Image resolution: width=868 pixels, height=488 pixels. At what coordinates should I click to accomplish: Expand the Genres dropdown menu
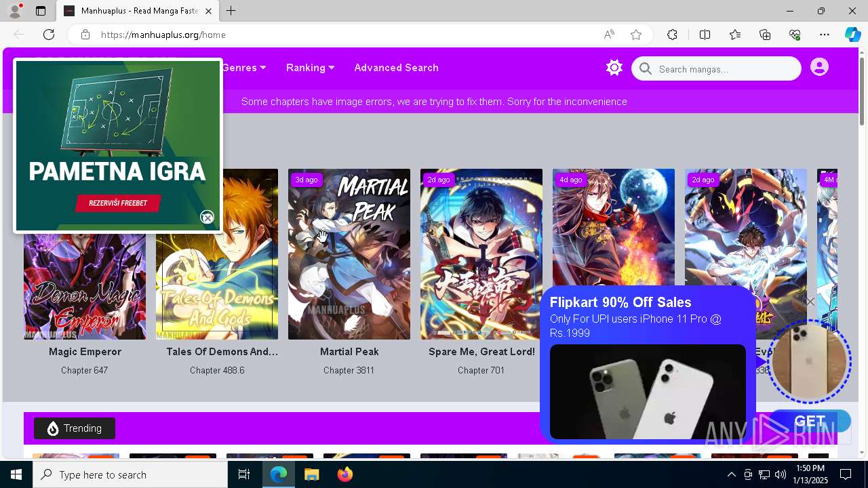coord(244,68)
